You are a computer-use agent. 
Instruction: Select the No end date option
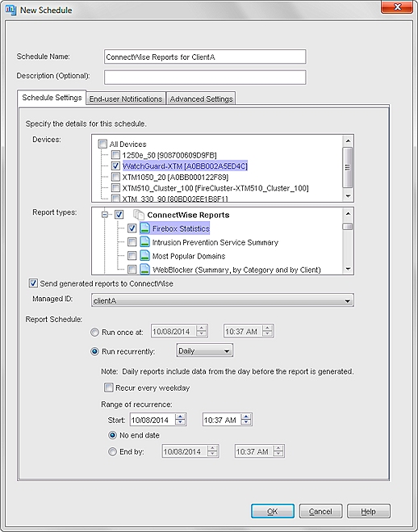[112, 435]
